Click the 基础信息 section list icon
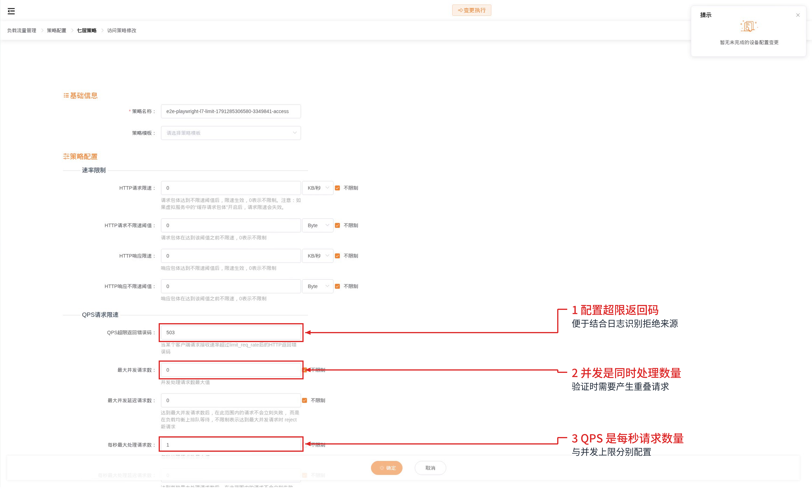This screenshot has width=812, height=504. [x=66, y=96]
